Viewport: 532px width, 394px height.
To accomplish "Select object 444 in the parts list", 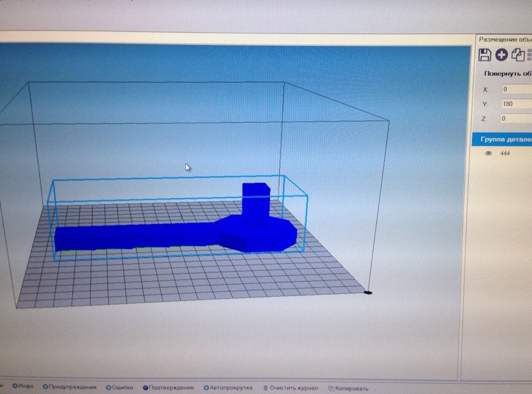I will pyautogui.click(x=505, y=154).
